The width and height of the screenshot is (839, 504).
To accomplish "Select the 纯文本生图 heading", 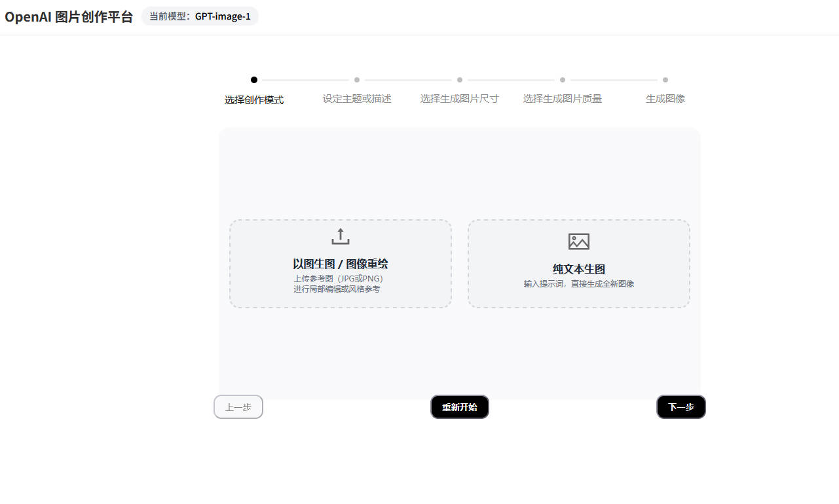I will coord(579,269).
